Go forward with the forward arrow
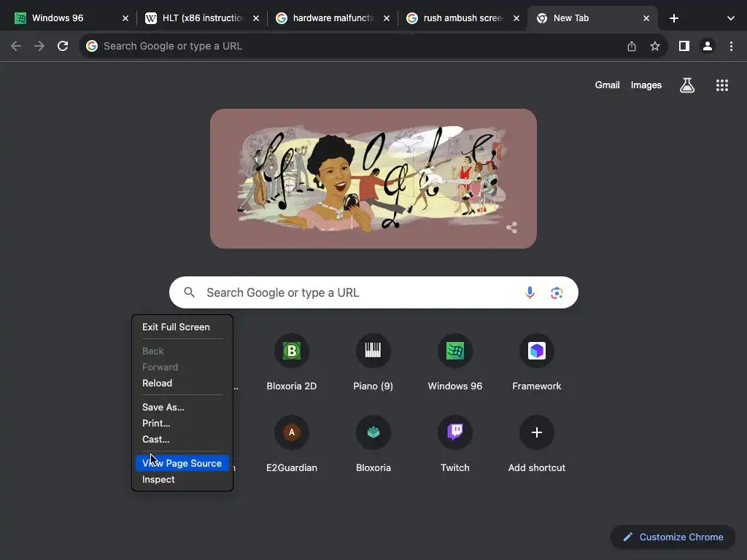Image resolution: width=747 pixels, height=560 pixels. pyautogui.click(x=39, y=46)
